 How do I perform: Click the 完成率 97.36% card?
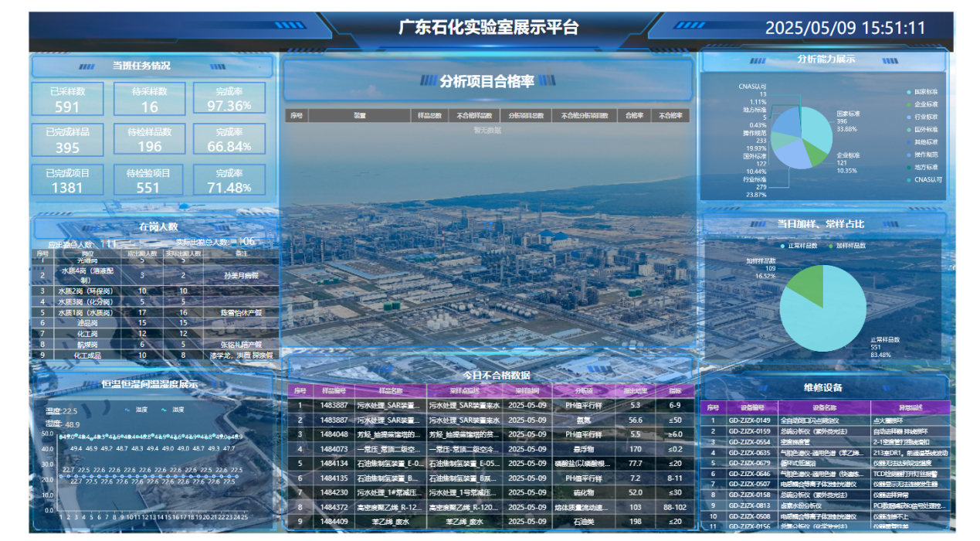pyautogui.click(x=229, y=99)
